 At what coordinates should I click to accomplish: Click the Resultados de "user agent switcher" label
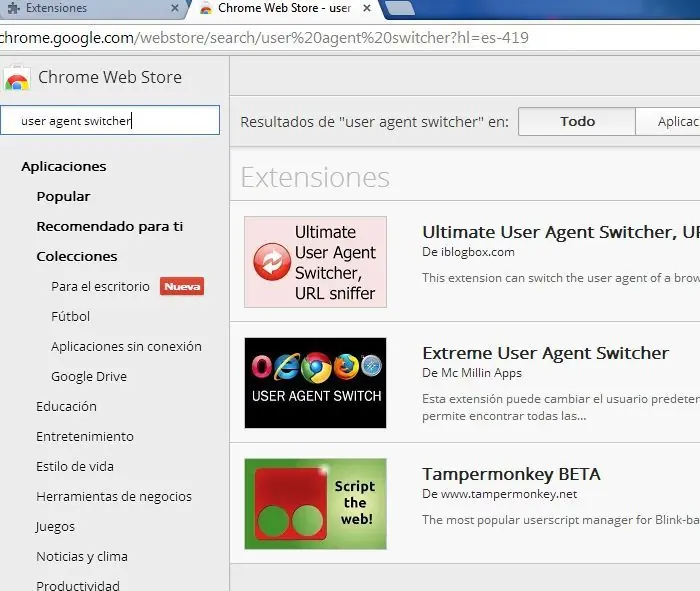(375, 122)
